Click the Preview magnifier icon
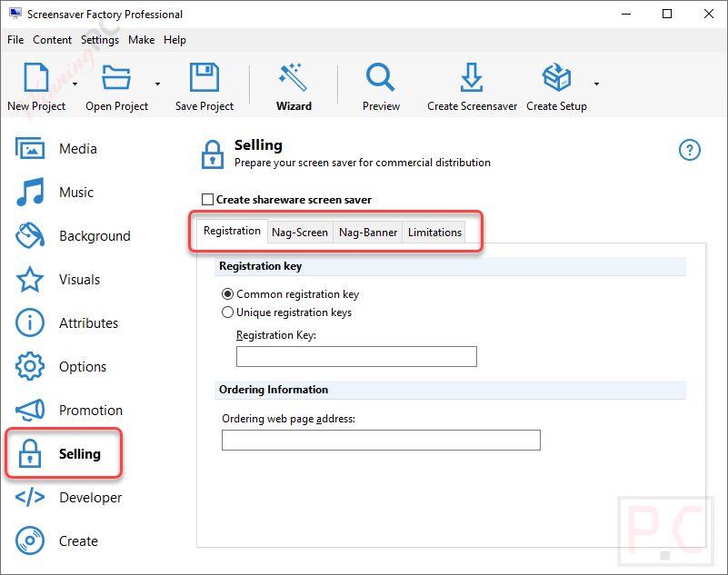Screen dimensions: 728x575 (x=380, y=77)
